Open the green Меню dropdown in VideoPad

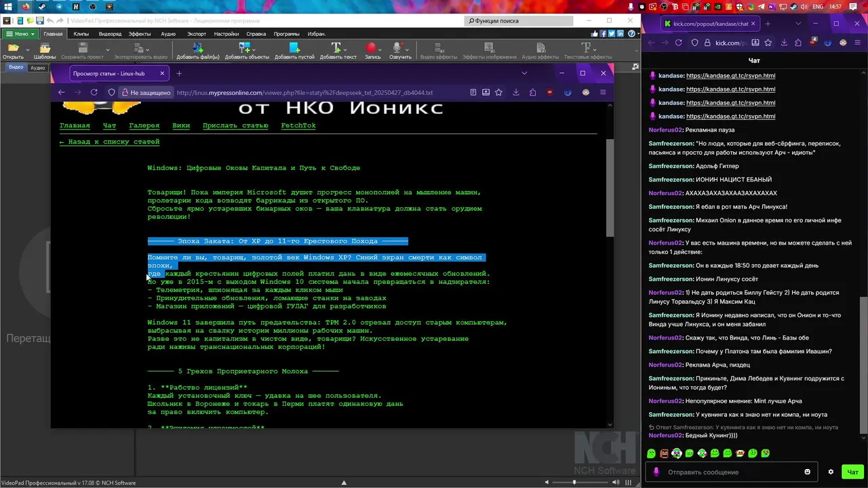(x=20, y=34)
